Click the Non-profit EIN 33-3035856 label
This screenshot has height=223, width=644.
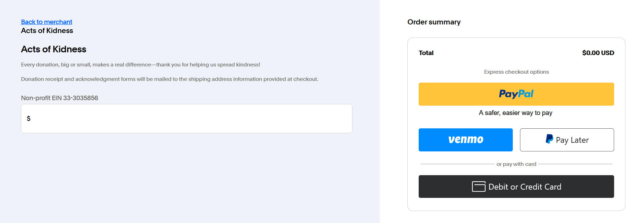[59, 98]
